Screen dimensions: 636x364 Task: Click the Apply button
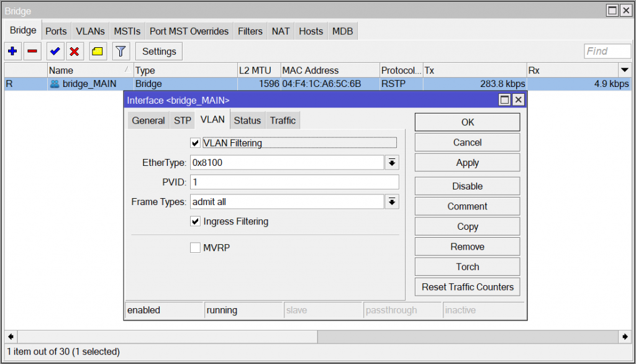click(x=467, y=163)
